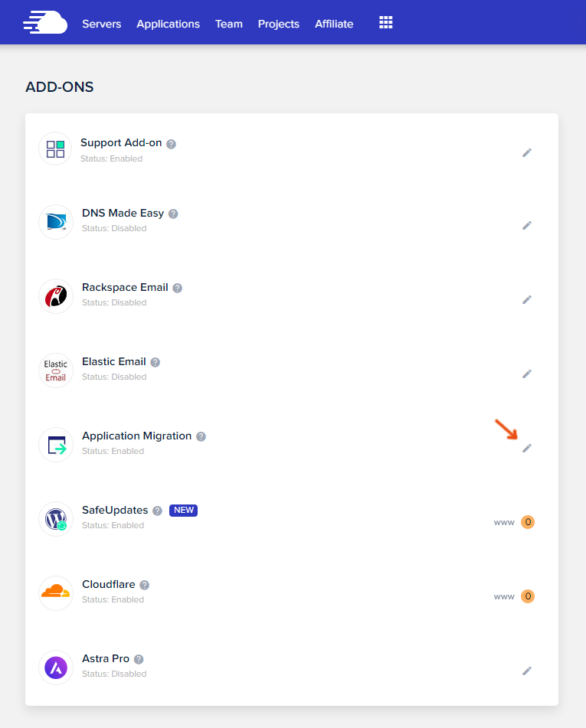
Task: Select the SafeUpdates title
Action: 115,511
